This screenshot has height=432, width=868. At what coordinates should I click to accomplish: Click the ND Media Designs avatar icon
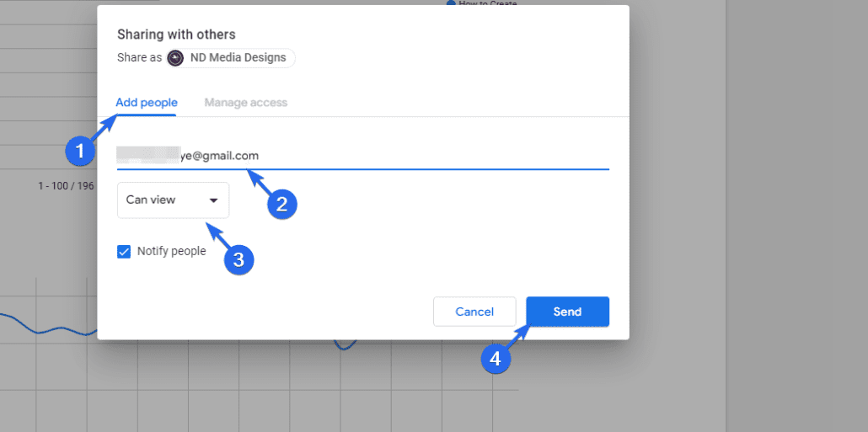(x=175, y=57)
